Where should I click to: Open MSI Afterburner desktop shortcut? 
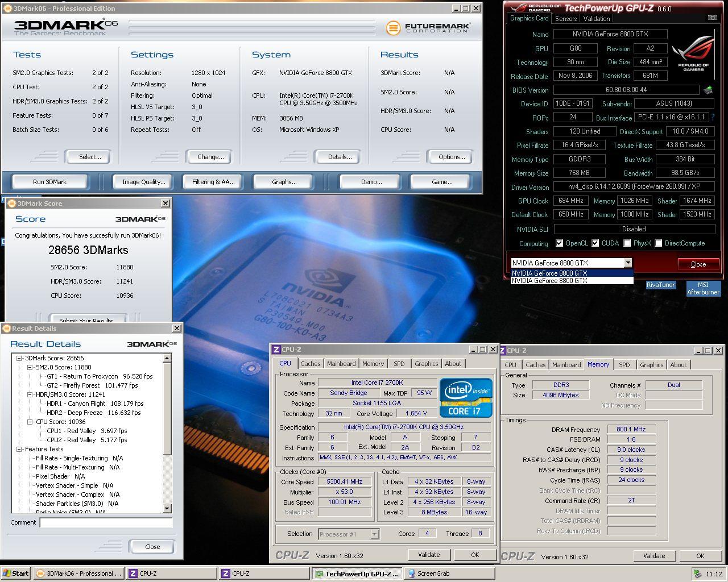(x=703, y=289)
